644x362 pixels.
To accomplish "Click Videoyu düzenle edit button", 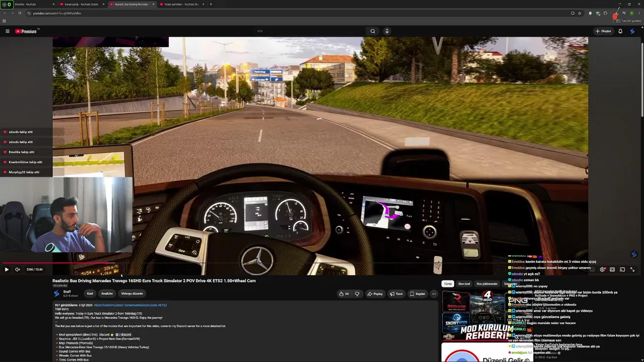I will (x=132, y=294).
